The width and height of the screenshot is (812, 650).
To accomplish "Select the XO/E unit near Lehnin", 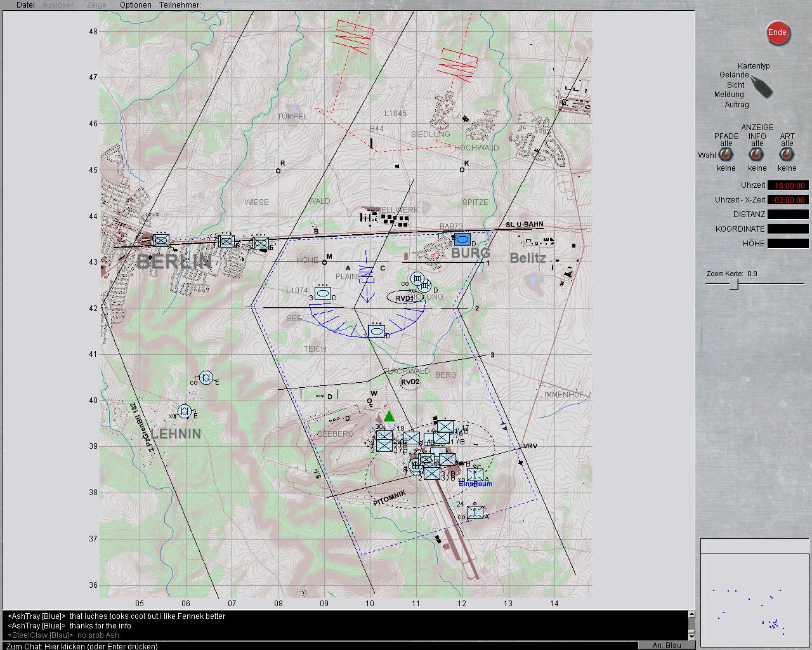I will pos(185,412).
